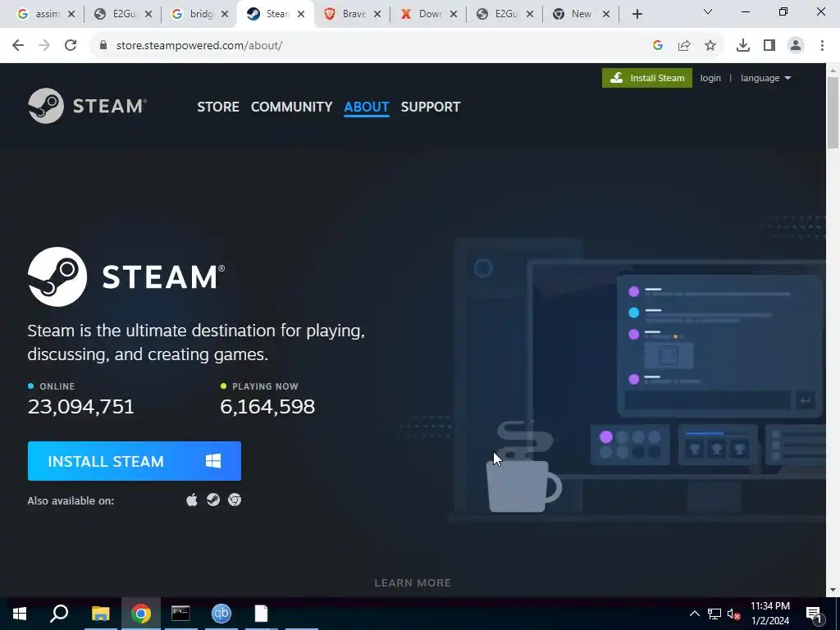Click the ONLINE count 23,094,751
The height and width of the screenshot is (630, 840).
tap(81, 407)
